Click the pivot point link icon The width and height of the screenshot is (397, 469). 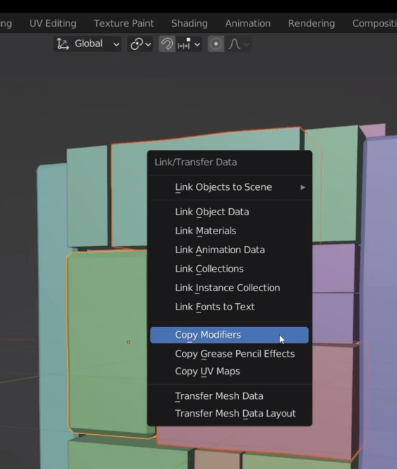pos(136,44)
